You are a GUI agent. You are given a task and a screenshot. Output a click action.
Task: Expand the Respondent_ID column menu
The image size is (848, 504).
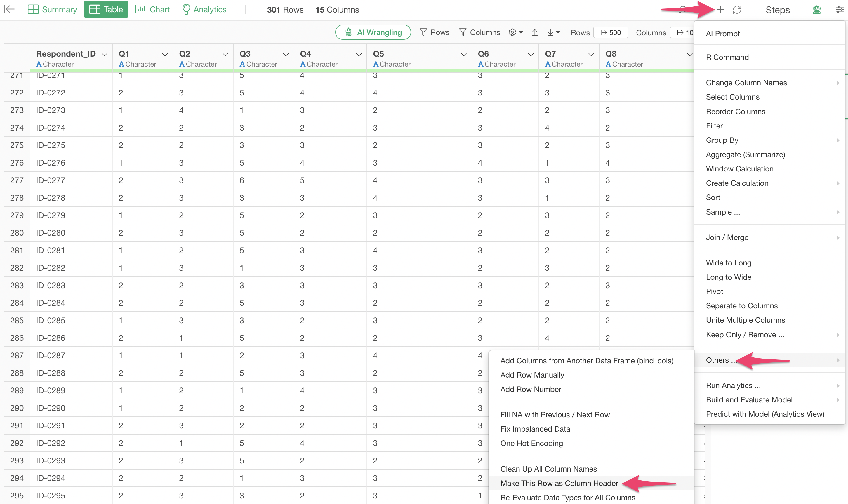pos(105,54)
